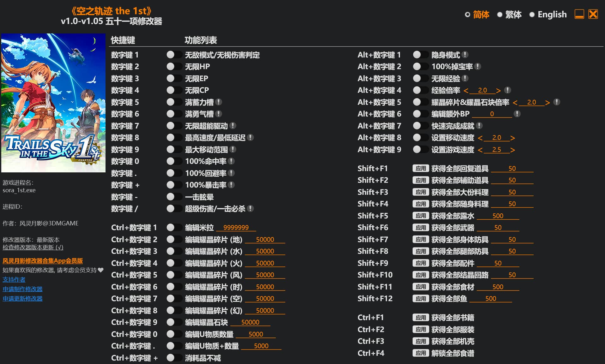Viewport: 605px width, 364px height.
Task: Click the info icon beside 快速完成成就
Action: 479,126
